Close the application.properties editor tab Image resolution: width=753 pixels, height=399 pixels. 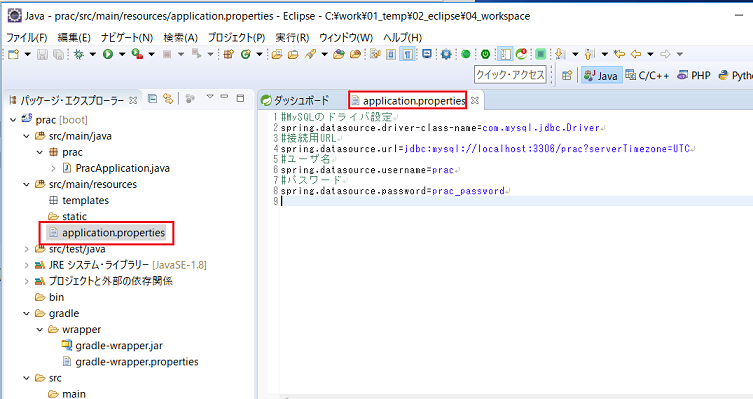(475, 100)
